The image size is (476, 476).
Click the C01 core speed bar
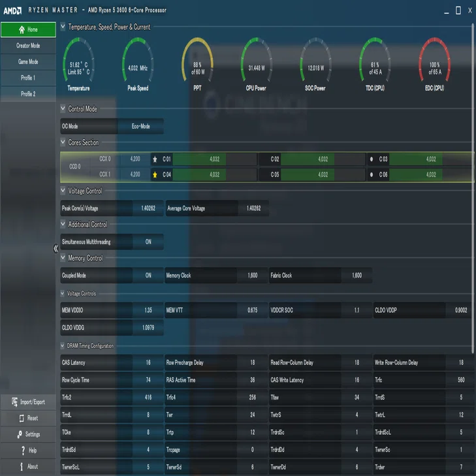(x=215, y=159)
